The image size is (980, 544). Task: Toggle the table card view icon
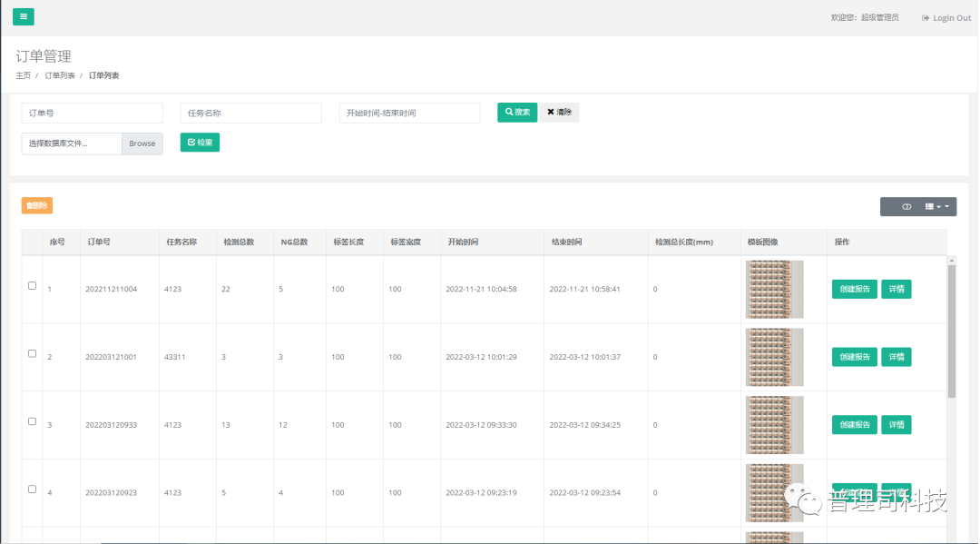tap(906, 207)
